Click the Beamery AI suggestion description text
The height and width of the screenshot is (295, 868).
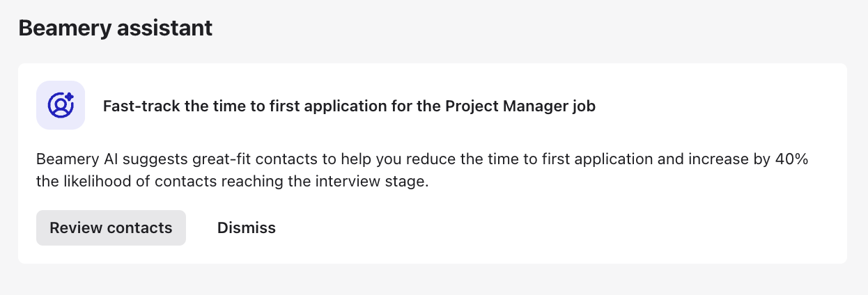point(422,170)
